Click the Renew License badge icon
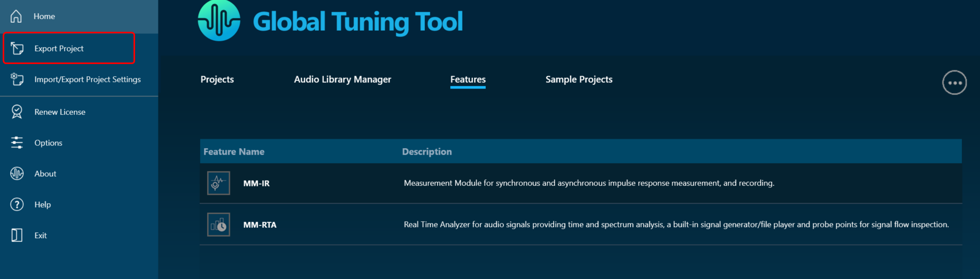Viewport: 980px width, 279px height. coord(17,112)
